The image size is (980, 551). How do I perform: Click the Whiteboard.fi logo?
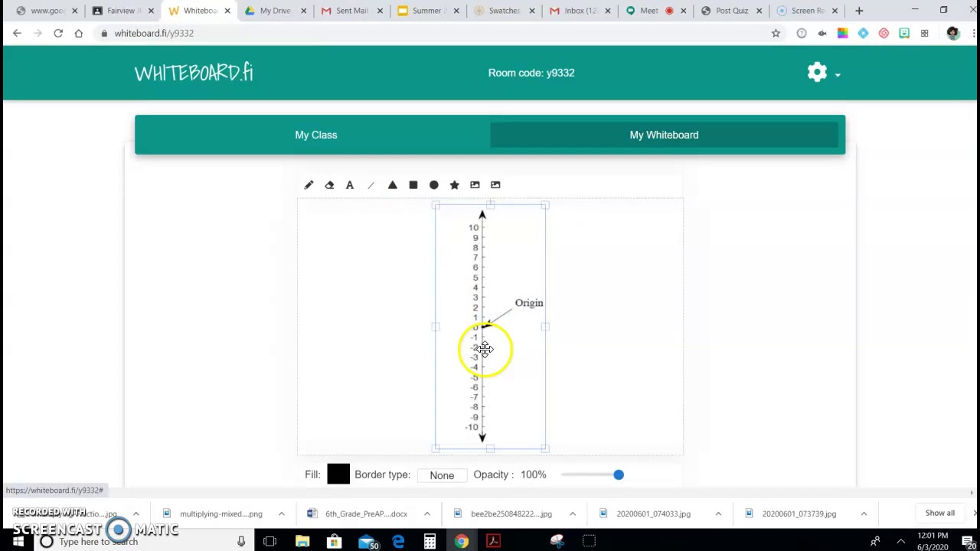194,73
